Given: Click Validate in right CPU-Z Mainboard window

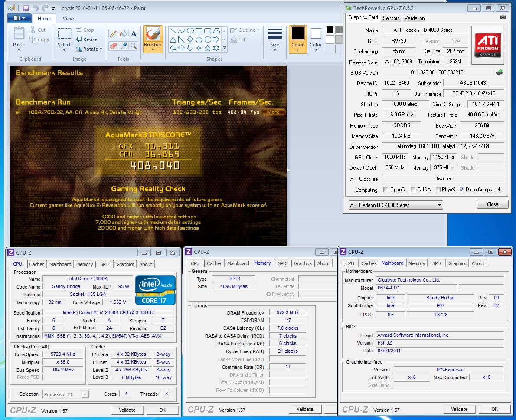Looking at the screenshot, I should coord(459,409).
